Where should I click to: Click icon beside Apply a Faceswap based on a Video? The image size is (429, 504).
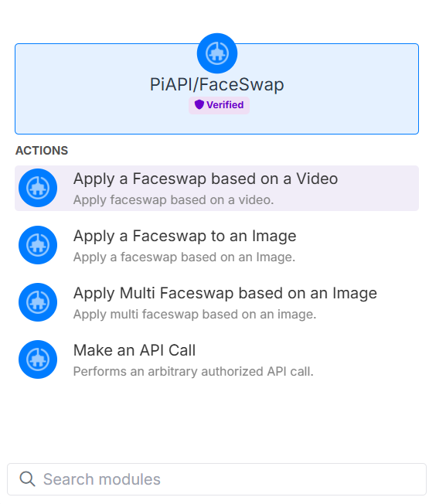tap(38, 188)
